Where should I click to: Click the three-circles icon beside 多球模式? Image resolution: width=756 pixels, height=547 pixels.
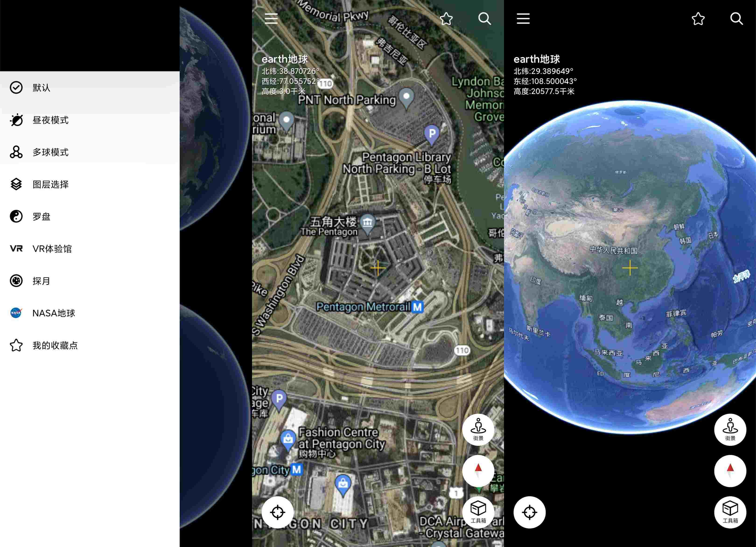click(16, 152)
